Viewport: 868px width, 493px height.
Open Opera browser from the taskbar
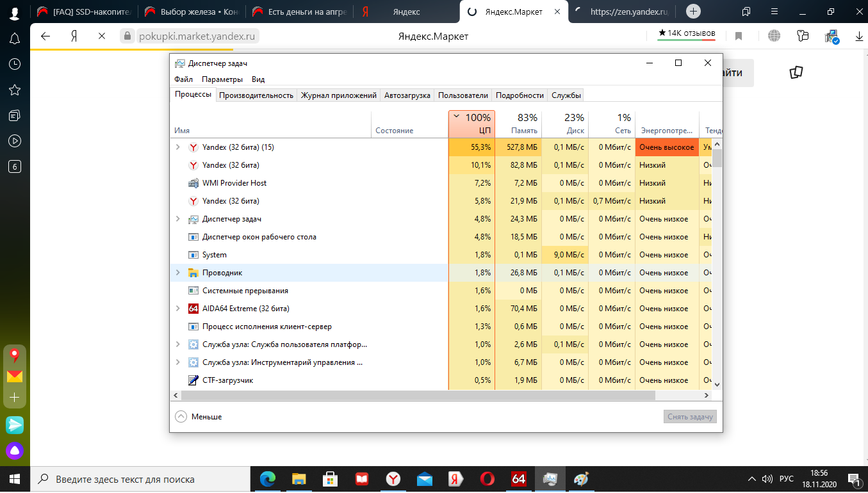pyautogui.click(x=487, y=479)
